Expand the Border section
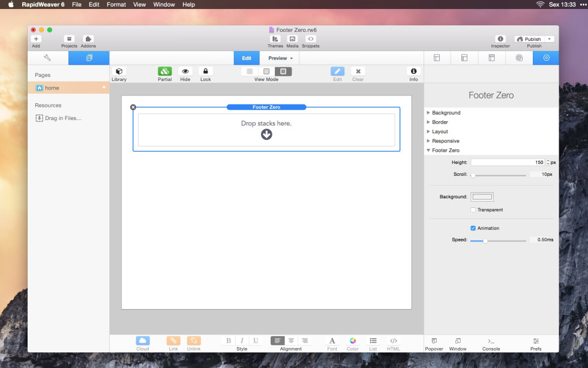Viewport: 588px width, 368px height. tap(428, 122)
